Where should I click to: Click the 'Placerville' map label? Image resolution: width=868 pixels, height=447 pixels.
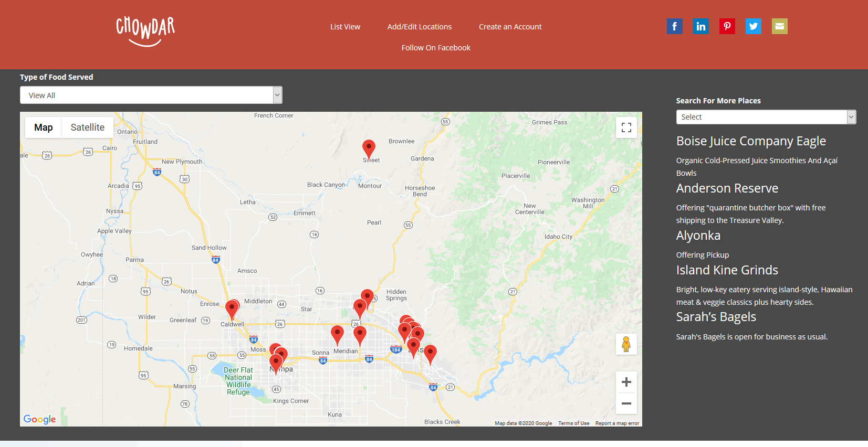(x=516, y=176)
